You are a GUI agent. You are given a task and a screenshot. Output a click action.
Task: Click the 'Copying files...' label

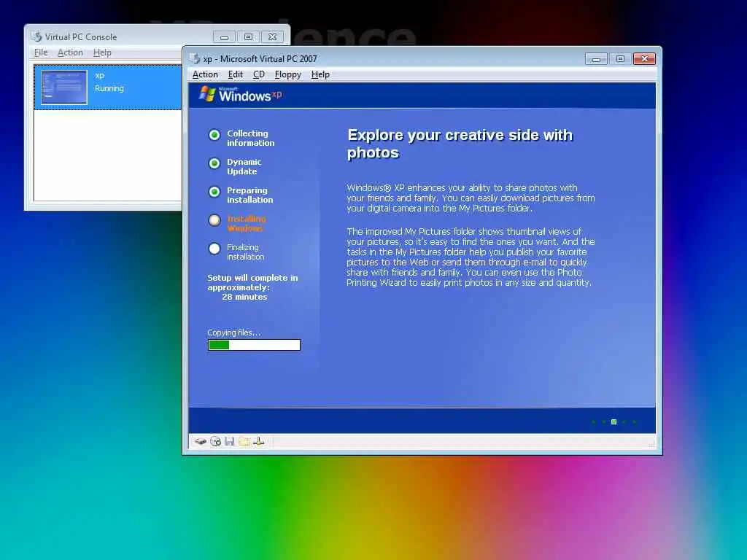[x=234, y=332]
